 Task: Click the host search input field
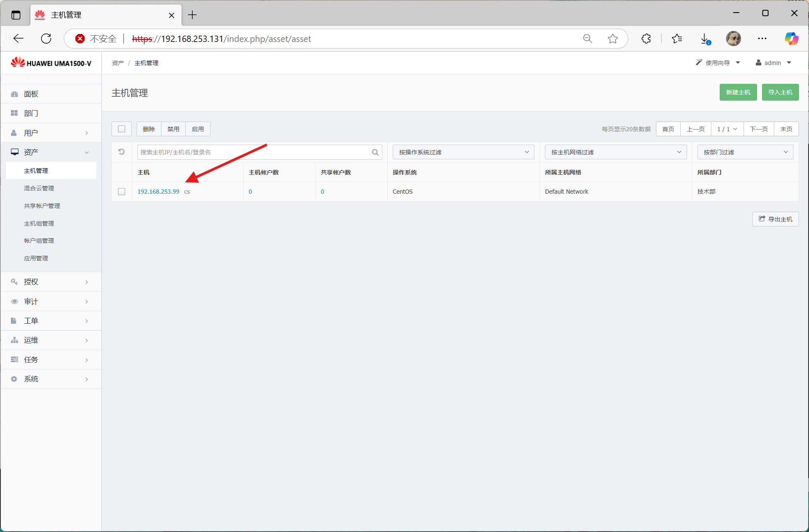(x=254, y=152)
